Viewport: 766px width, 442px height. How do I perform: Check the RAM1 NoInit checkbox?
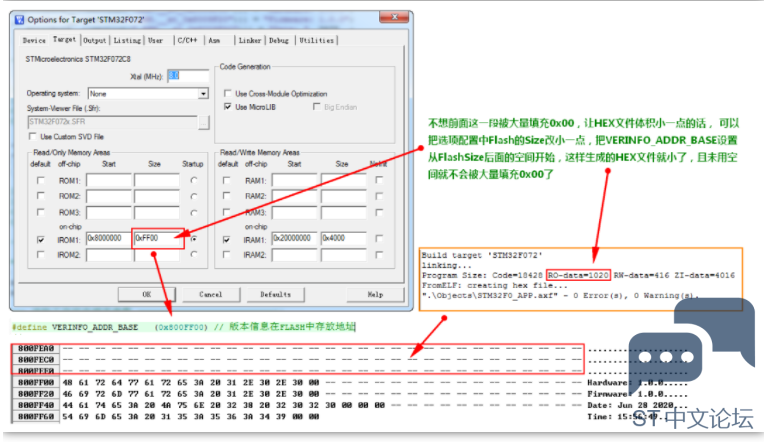pyautogui.click(x=379, y=180)
